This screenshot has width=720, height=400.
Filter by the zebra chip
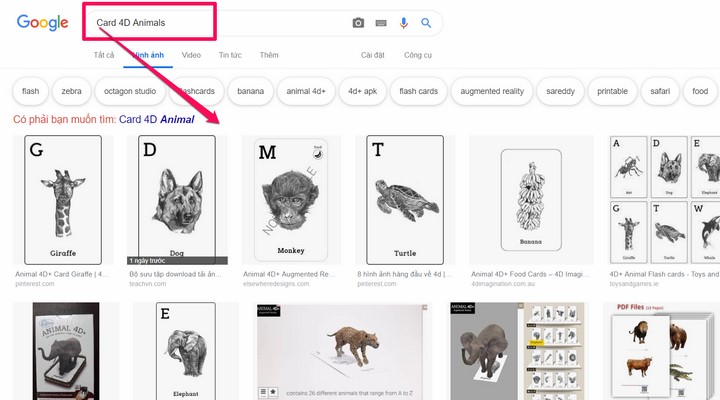point(72,91)
